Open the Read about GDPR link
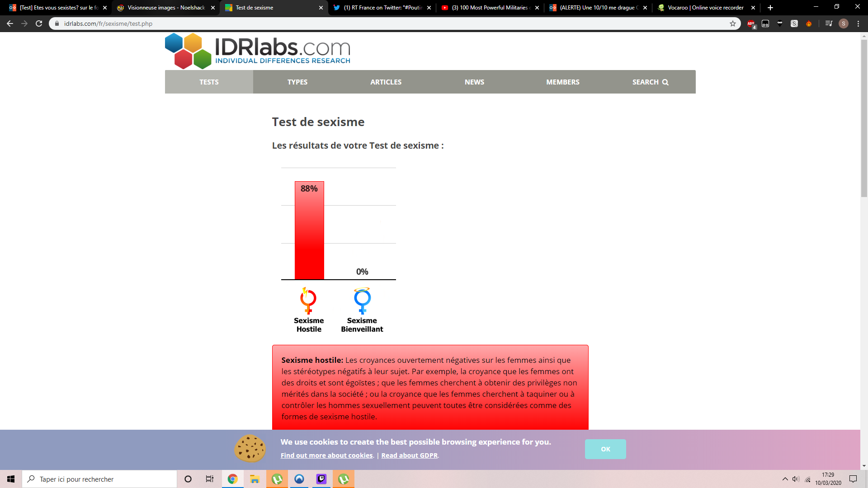 pyautogui.click(x=409, y=455)
